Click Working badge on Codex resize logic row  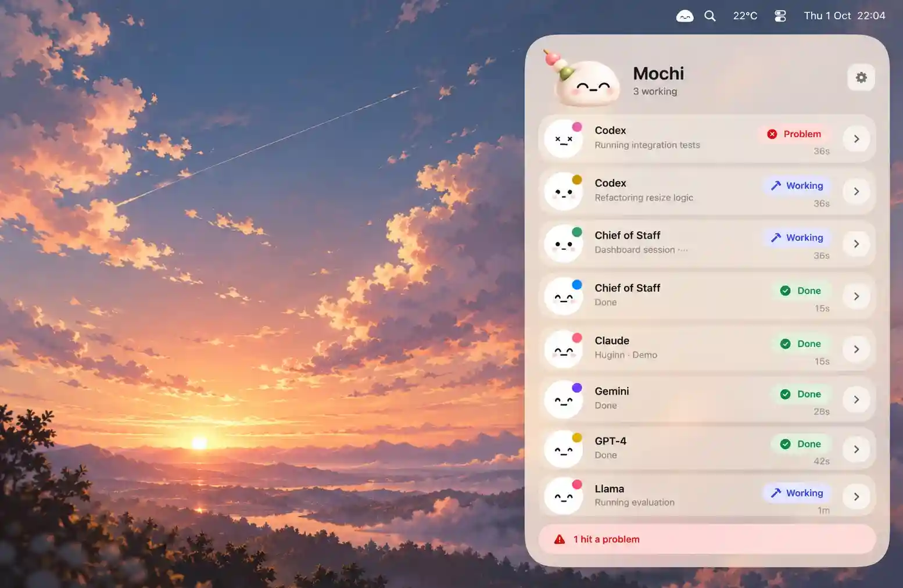pos(797,186)
